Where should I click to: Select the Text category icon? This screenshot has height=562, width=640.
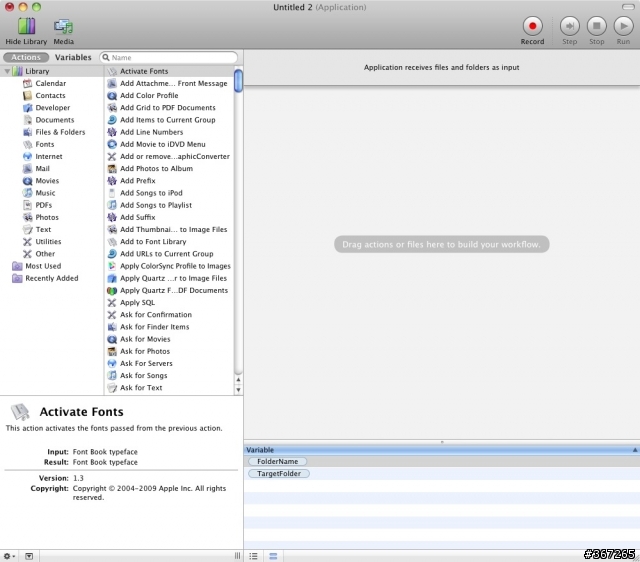(x=27, y=229)
